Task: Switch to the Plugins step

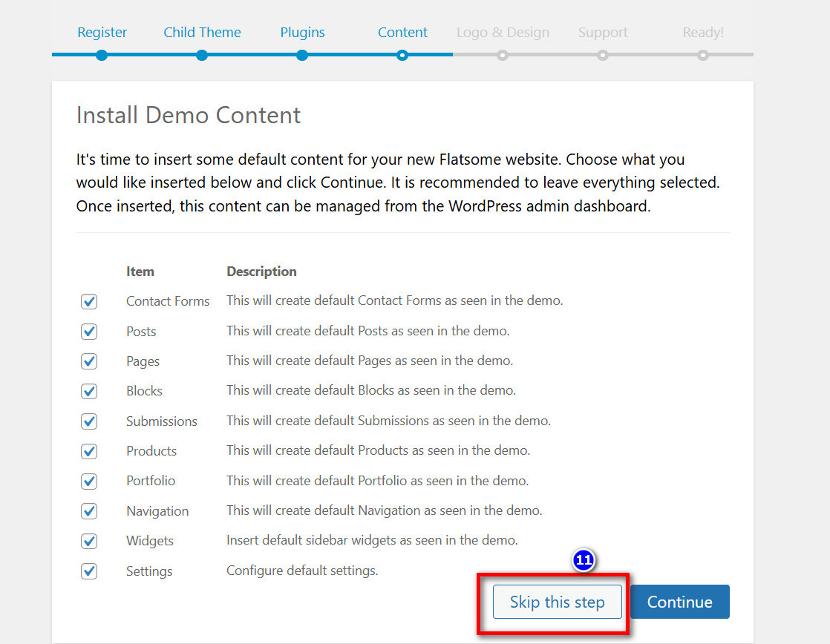Action: (302, 33)
